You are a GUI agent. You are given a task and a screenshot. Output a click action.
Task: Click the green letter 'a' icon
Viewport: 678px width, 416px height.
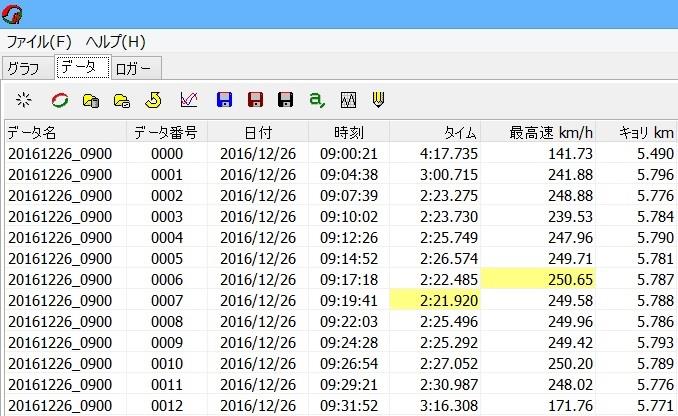pos(317,100)
